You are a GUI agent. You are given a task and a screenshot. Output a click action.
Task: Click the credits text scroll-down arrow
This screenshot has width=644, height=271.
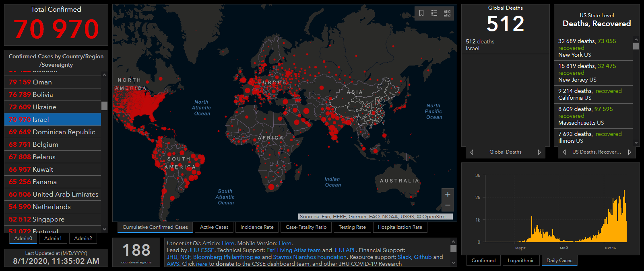click(454, 263)
